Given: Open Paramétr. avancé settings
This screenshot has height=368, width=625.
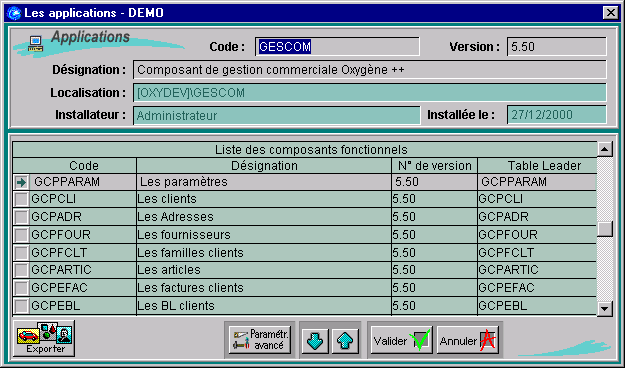Looking at the screenshot, I should tap(260, 340).
